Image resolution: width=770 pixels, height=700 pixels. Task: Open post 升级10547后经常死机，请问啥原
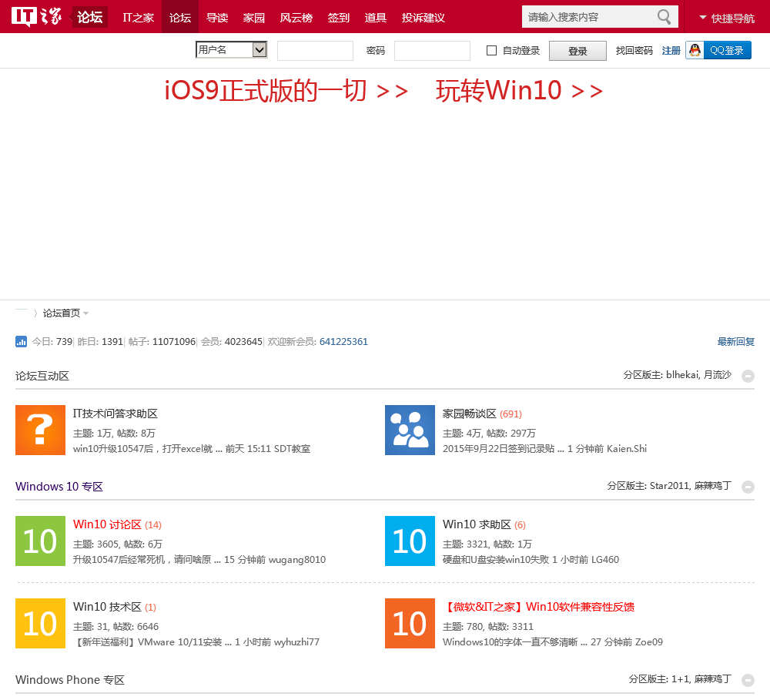147,560
